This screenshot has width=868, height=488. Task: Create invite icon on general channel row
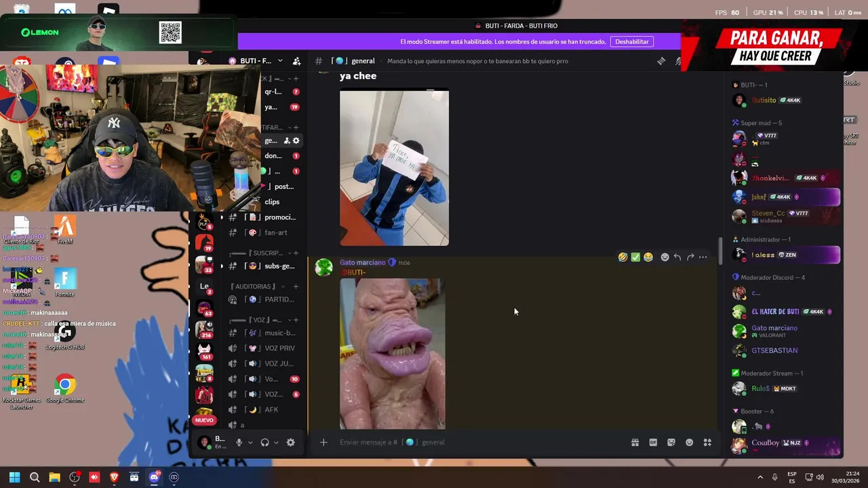click(287, 141)
